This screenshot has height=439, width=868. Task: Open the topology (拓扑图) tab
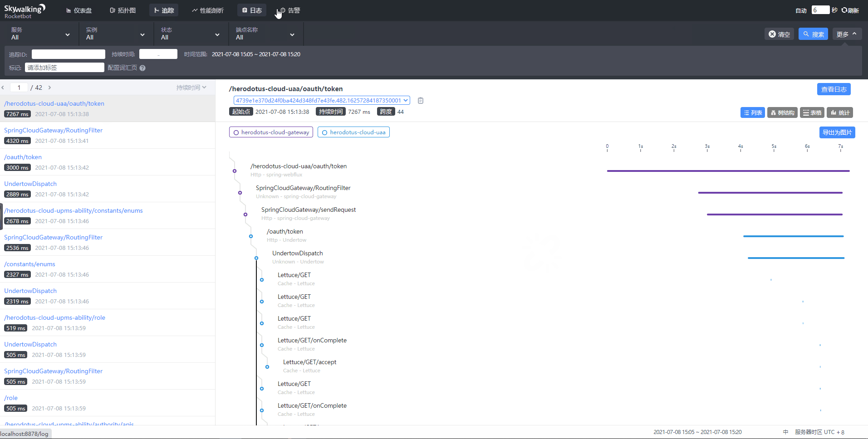point(123,10)
